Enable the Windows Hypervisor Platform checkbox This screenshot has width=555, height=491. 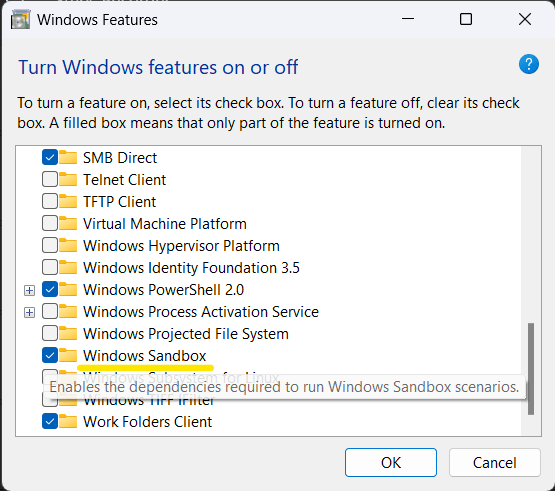click(50, 246)
